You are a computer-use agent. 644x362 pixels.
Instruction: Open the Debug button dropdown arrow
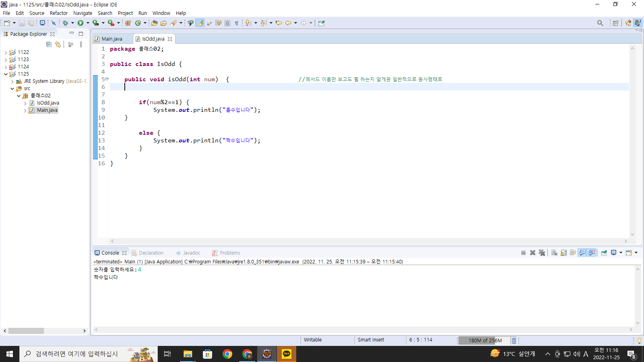point(72,23)
